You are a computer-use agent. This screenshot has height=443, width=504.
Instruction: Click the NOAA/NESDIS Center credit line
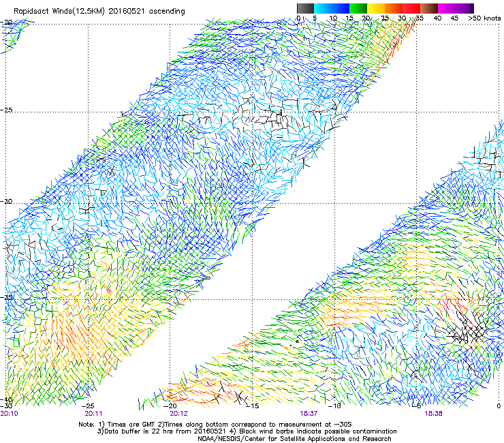(x=294, y=439)
